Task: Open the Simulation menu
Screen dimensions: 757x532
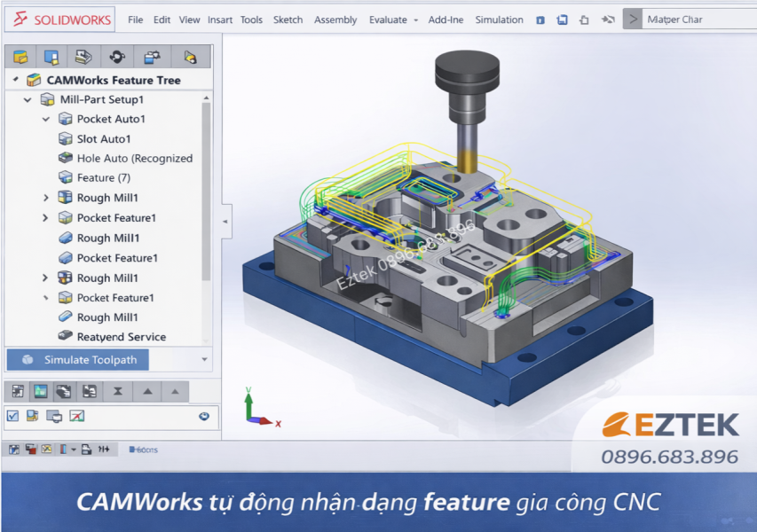Action: pos(499,20)
